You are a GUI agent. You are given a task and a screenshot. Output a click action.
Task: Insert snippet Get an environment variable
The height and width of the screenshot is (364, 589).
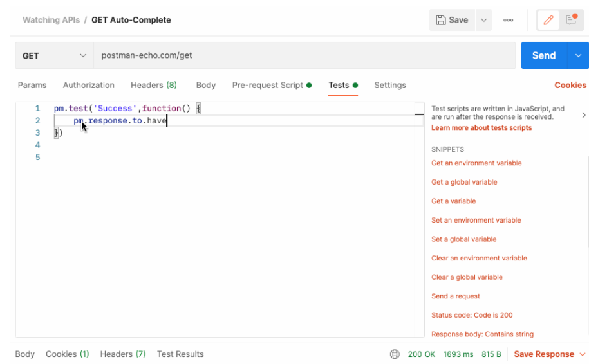(x=476, y=163)
